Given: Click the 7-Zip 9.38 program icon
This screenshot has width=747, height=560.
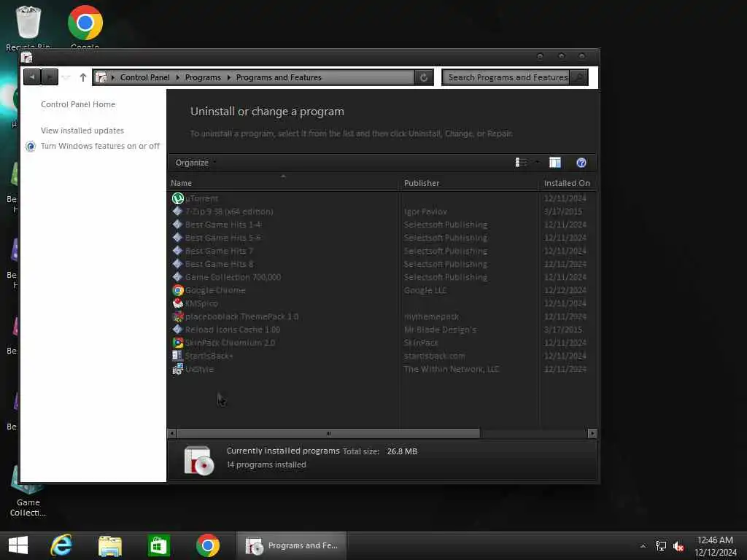Looking at the screenshot, I should point(178,211).
